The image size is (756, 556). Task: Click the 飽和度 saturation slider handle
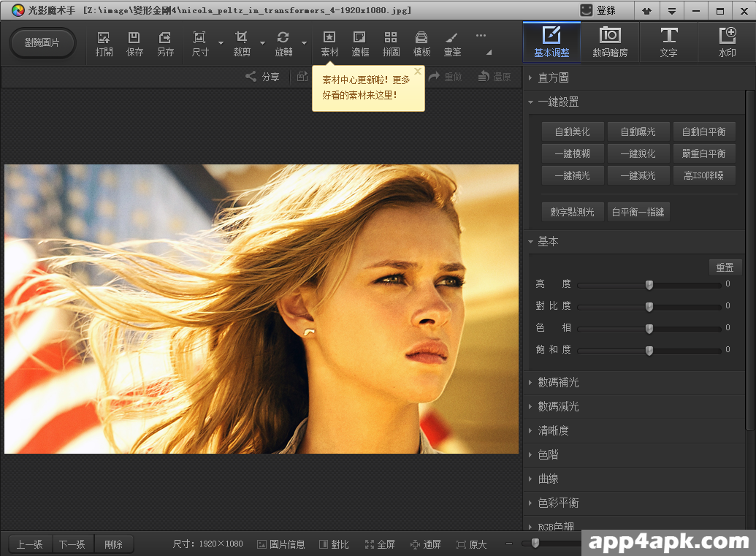click(x=649, y=351)
